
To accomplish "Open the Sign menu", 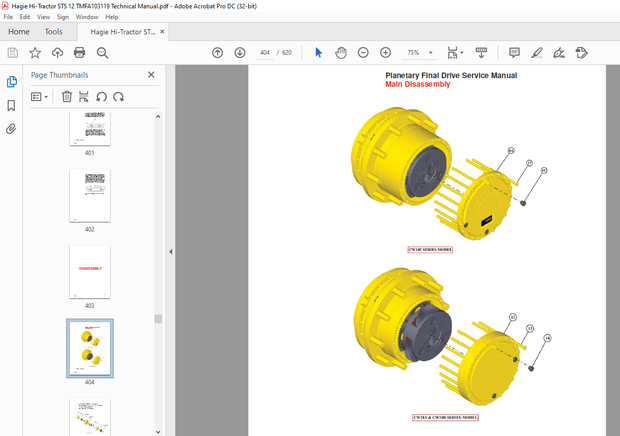I will pyautogui.click(x=62, y=17).
